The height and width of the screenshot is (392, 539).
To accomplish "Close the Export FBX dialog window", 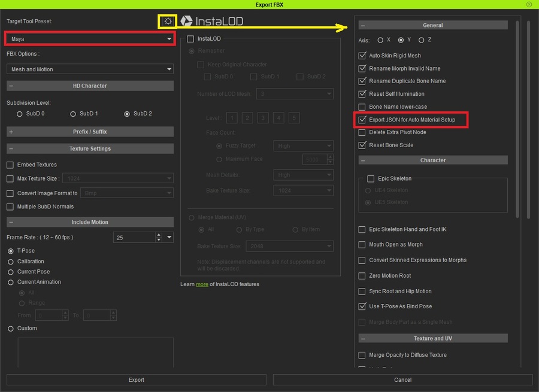I will point(529,4).
